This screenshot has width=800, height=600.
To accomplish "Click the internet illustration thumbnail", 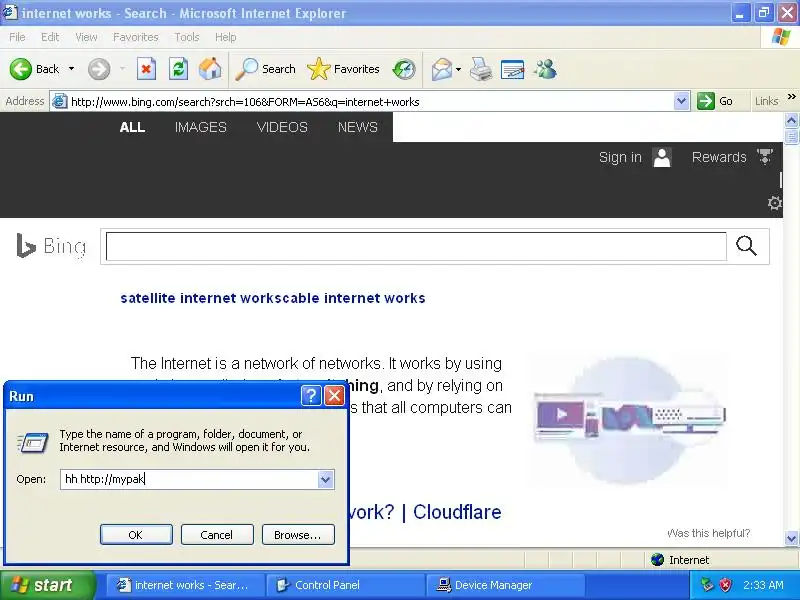I will [630, 418].
